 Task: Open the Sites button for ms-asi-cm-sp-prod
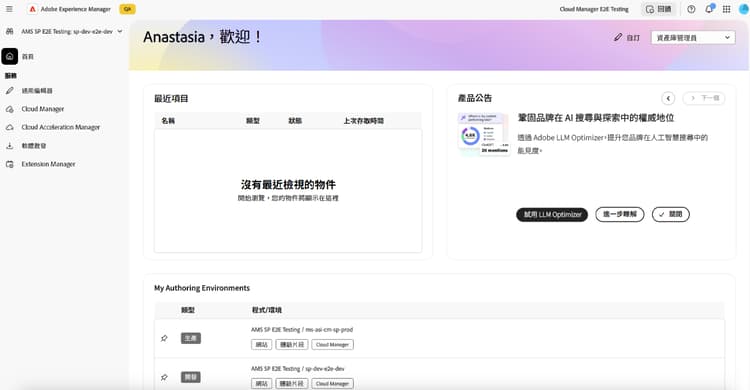pyautogui.click(x=262, y=345)
